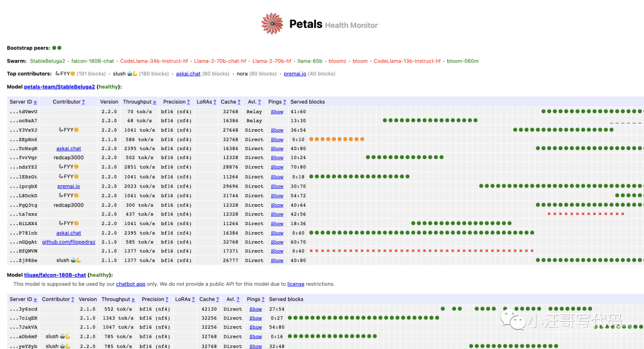Expand Throughput details in the falcon-180B-chat table
Viewport: 644px width, 349px height.
133,300
